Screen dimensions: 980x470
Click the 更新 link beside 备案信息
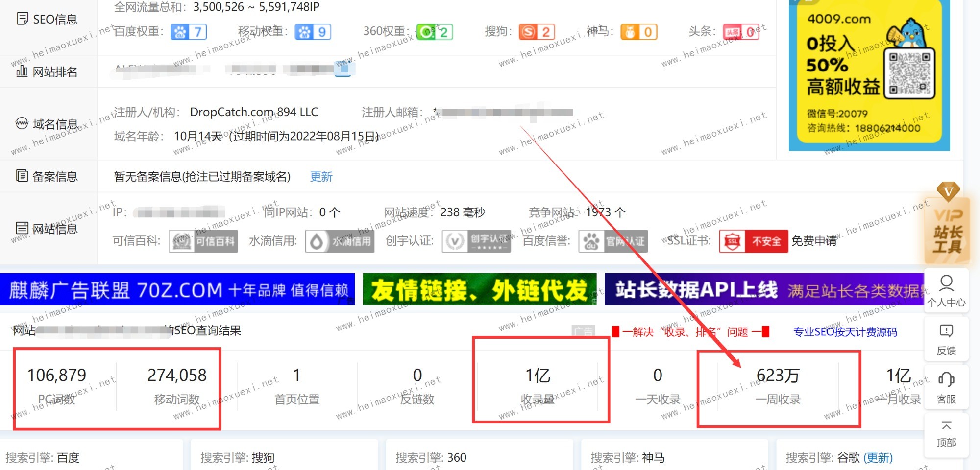pyautogui.click(x=321, y=177)
